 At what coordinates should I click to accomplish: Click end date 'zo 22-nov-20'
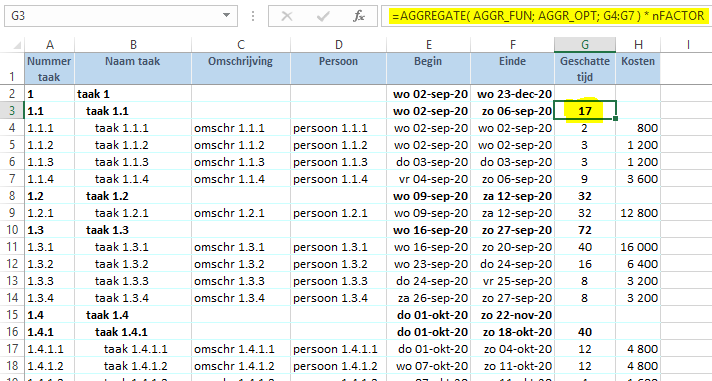[512, 315]
